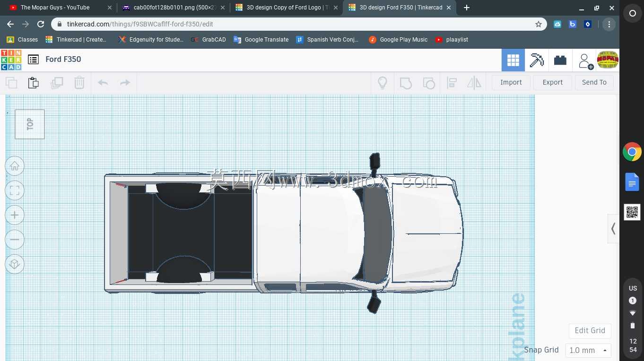644x361 pixels.
Task: Click the Ford F350 design name
Action: pyautogui.click(x=63, y=59)
